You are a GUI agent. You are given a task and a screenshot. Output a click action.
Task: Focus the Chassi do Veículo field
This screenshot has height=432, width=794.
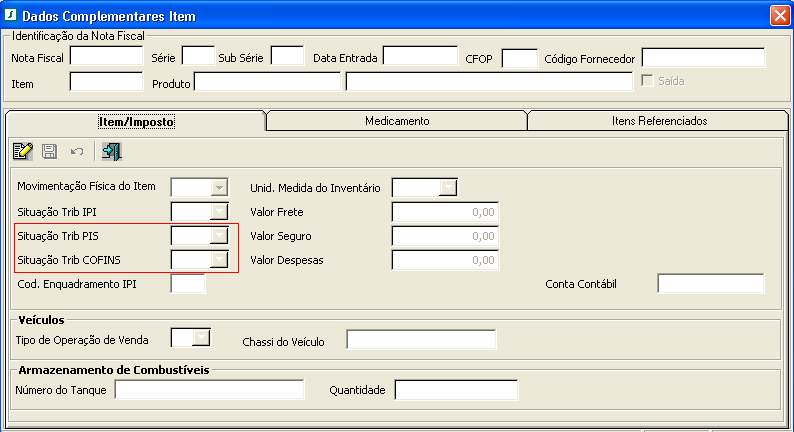(x=421, y=341)
